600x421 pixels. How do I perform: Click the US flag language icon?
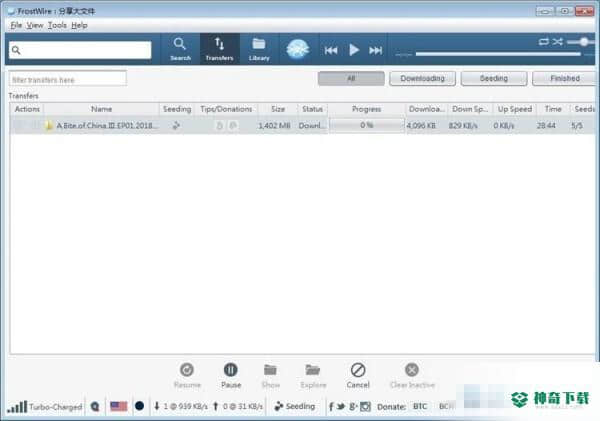coord(119,406)
